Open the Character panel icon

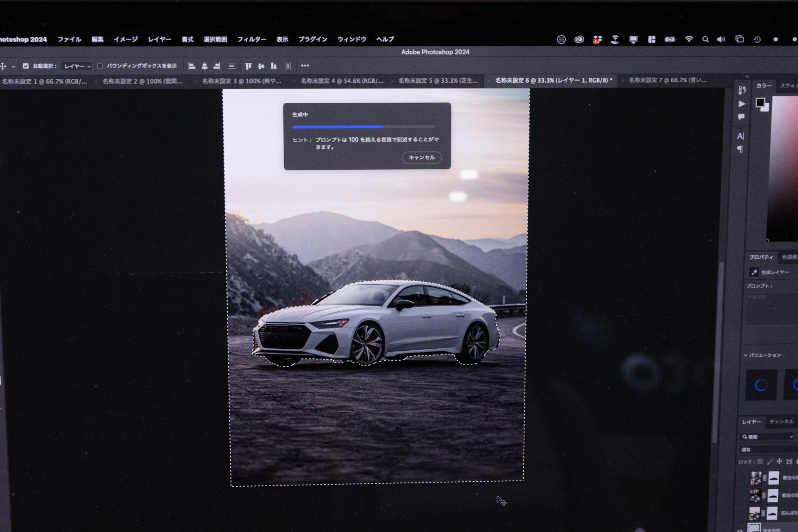[740, 136]
